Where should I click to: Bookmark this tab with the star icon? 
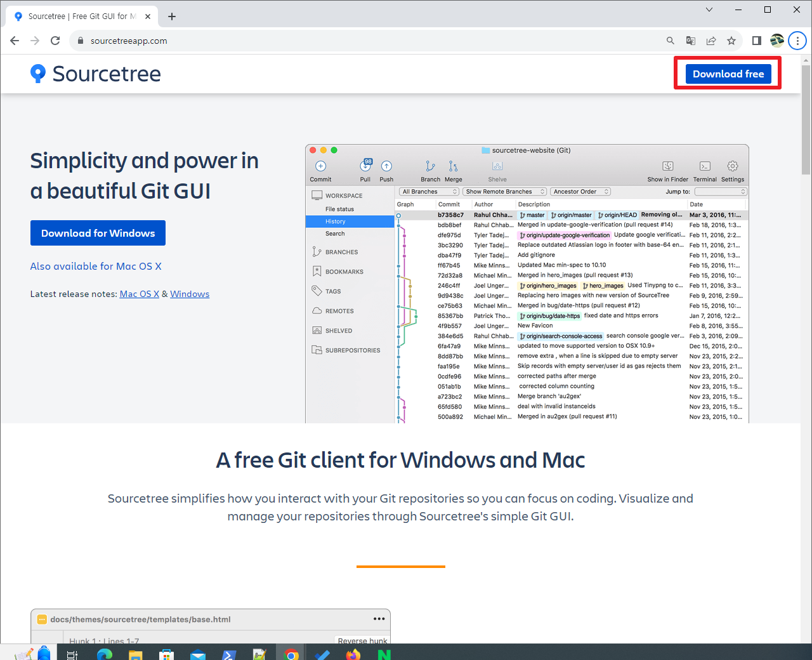(x=731, y=41)
